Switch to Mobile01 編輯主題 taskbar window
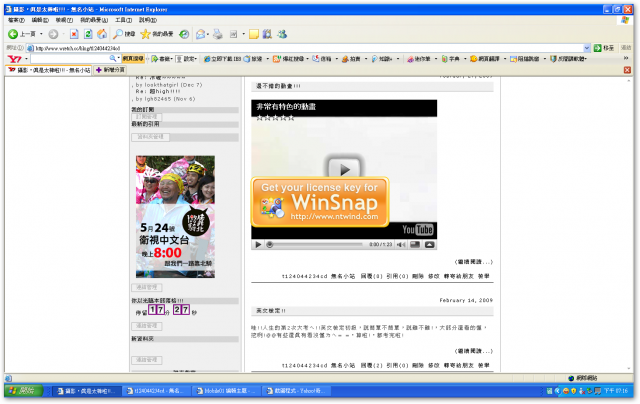Viewport: 640px width, 404px height. coord(226,391)
